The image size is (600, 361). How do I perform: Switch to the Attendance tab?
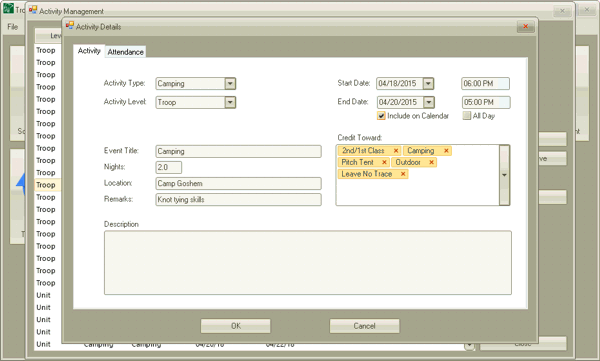click(126, 52)
